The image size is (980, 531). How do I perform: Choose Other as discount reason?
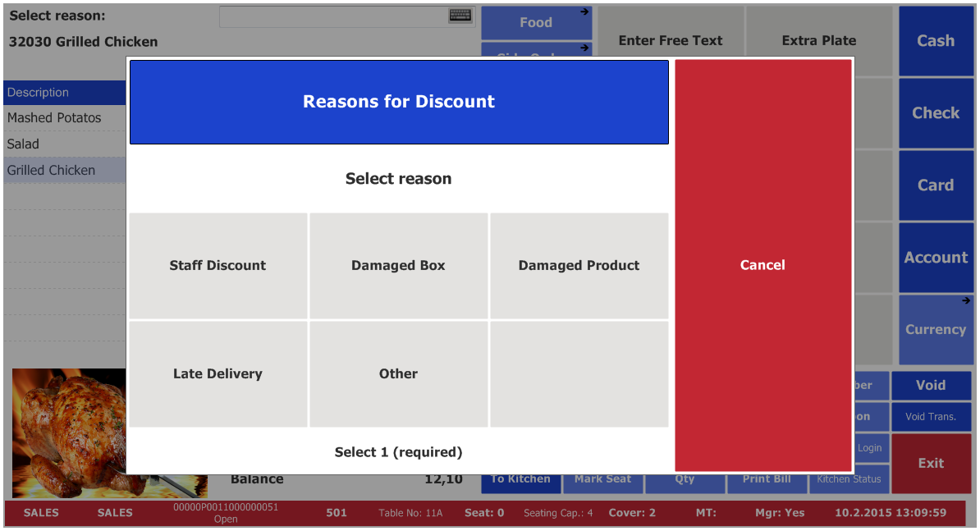(398, 373)
